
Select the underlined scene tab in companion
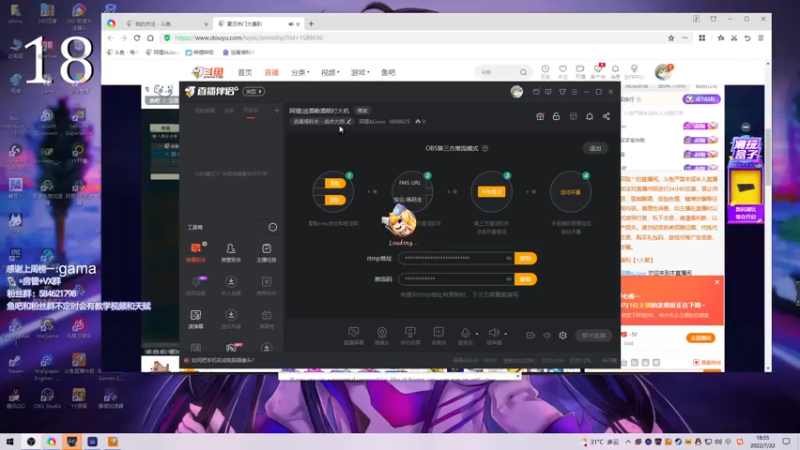coord(251,111)
